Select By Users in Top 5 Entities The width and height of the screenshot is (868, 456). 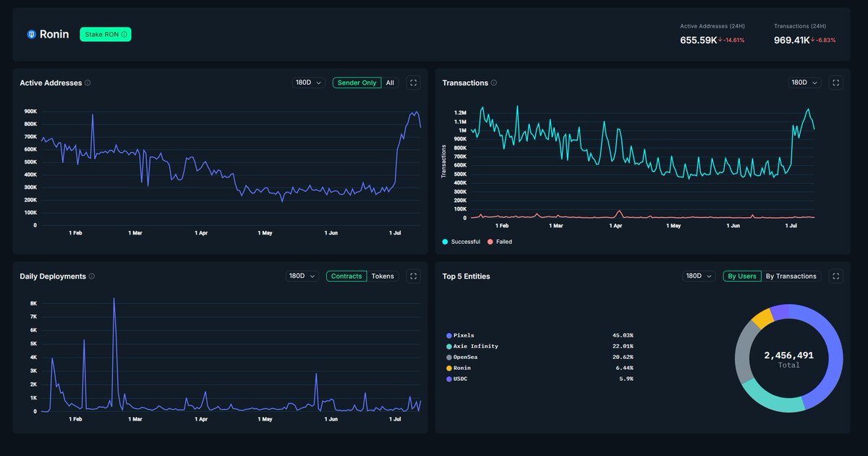click(742, 276)
